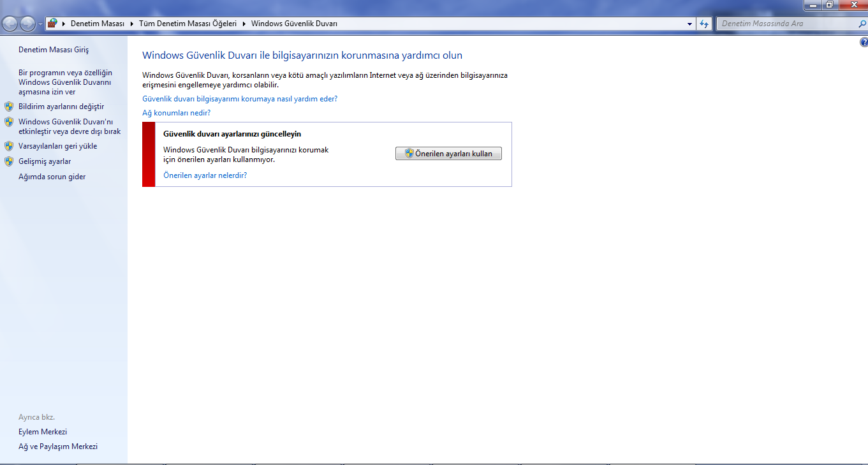The height and width of the screenshot is (465, 868).
Task: Select Denetim Masası breadcrumb
Action: (x=97, y=24)
